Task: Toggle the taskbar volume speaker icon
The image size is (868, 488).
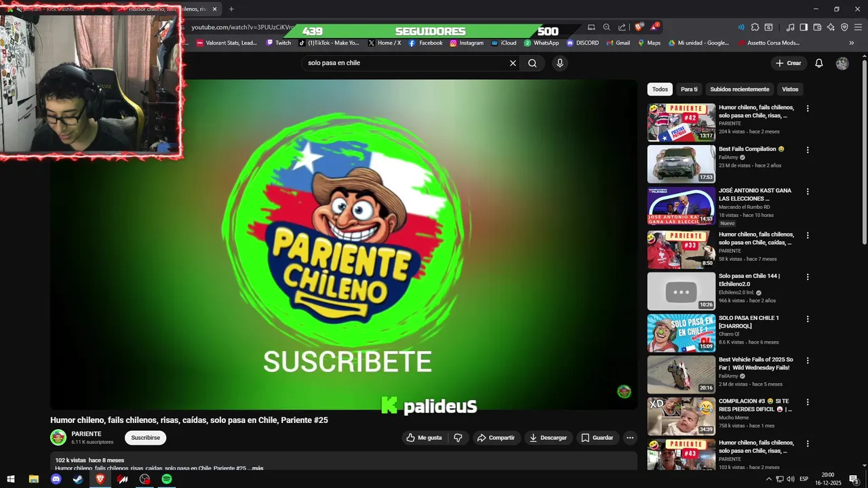Action: click(790, 479)
